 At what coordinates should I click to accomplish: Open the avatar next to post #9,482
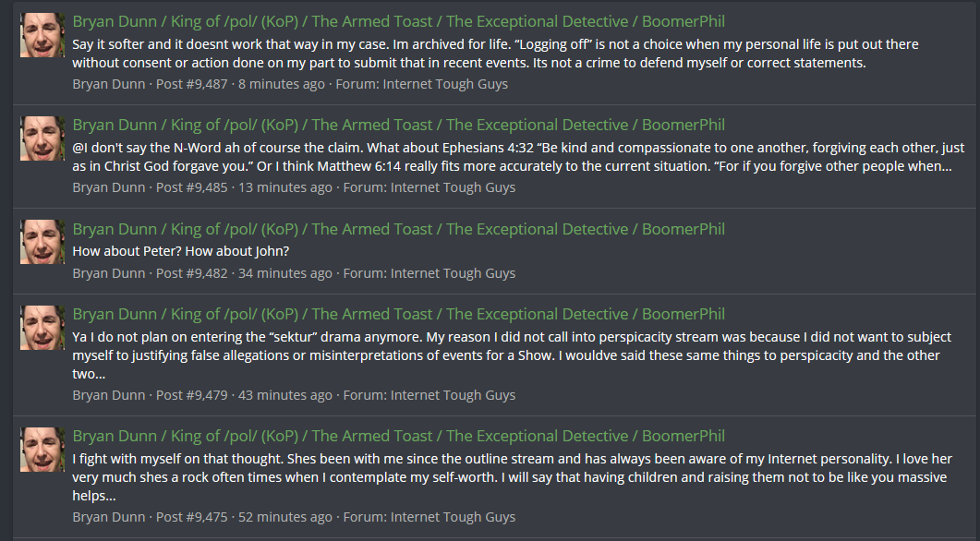coord(42,242)
